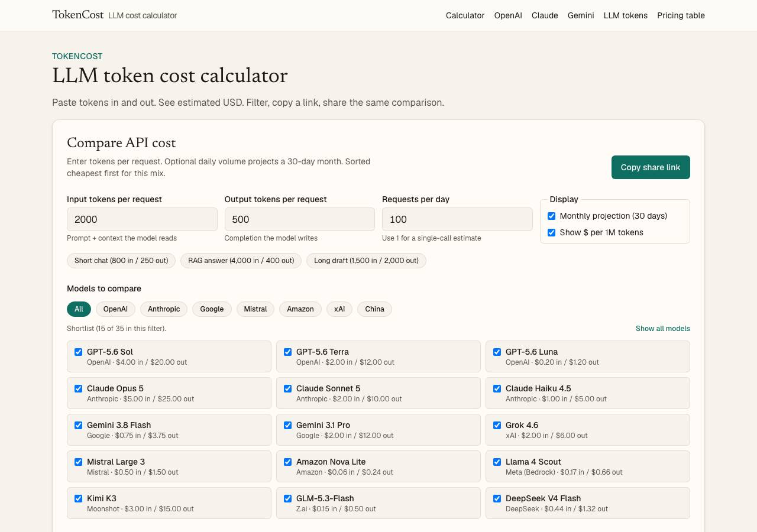The height and width of the screenshot is (532, 757).
Task: Uncheck Claude Haiku 4.5 model
Action: (497, 388)
